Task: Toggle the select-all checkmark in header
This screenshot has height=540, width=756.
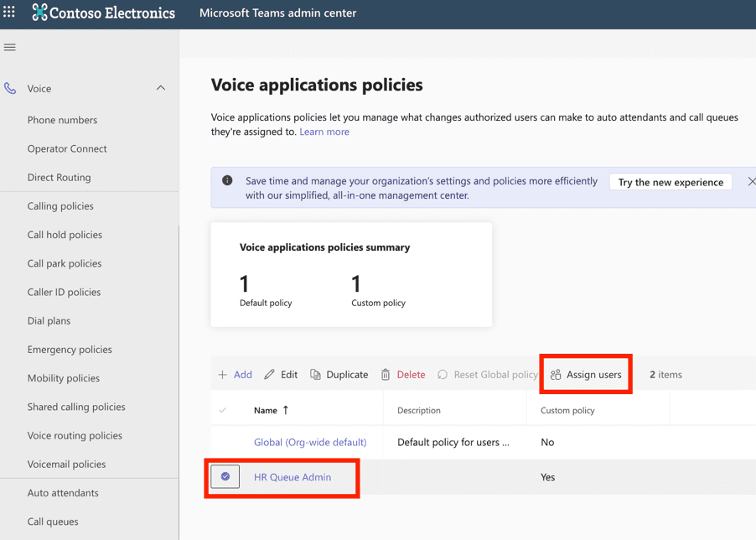Action: (x=222, y=410)
